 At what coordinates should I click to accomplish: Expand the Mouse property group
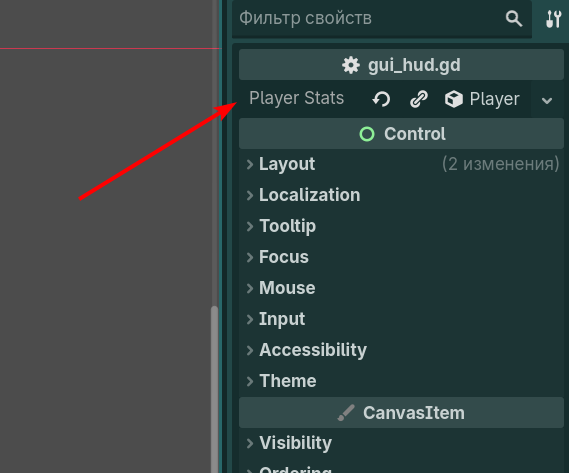(x=401, y=288)
